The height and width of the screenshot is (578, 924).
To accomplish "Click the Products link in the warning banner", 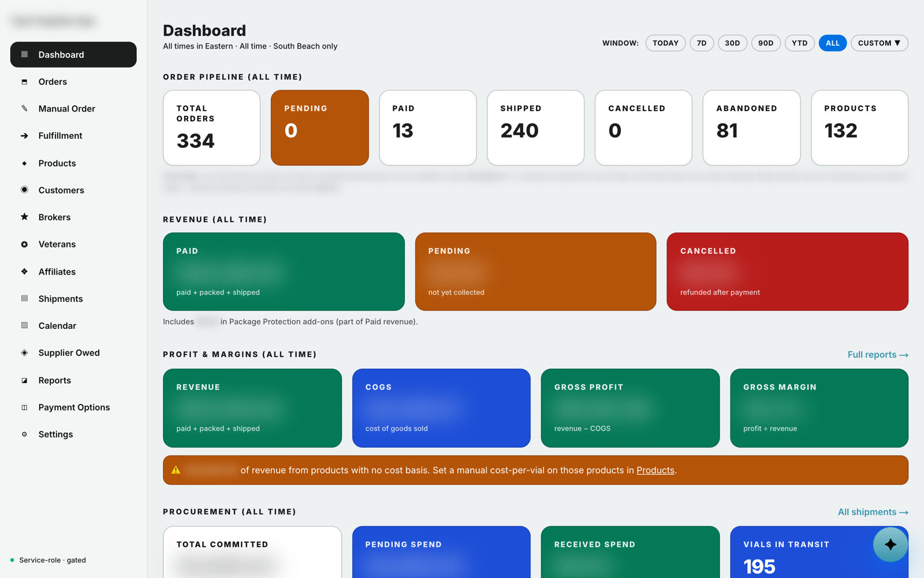I will (x=655, y=470).
